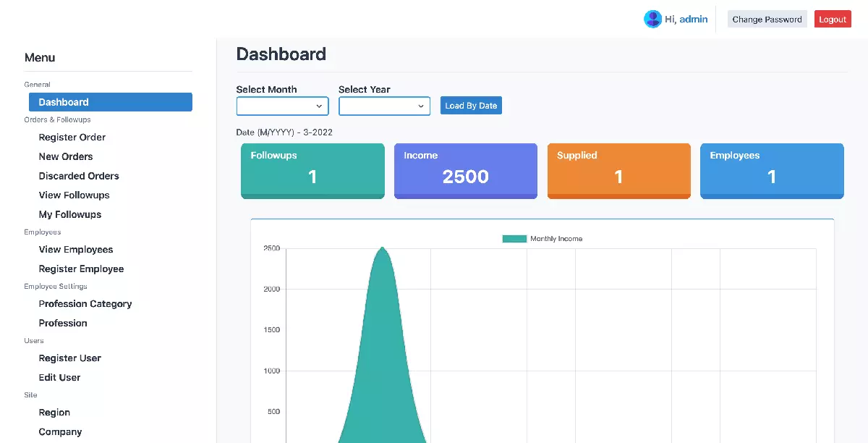Click the Income 2500 card
The image size is (868, 443).
pos(466,171)
